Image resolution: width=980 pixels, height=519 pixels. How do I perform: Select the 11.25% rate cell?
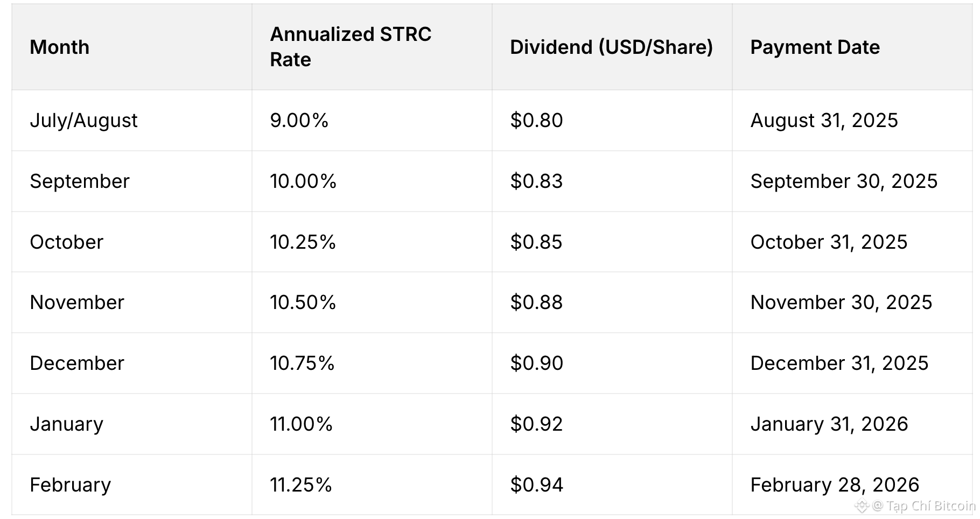pyautogui.click(x=301, y=485)
